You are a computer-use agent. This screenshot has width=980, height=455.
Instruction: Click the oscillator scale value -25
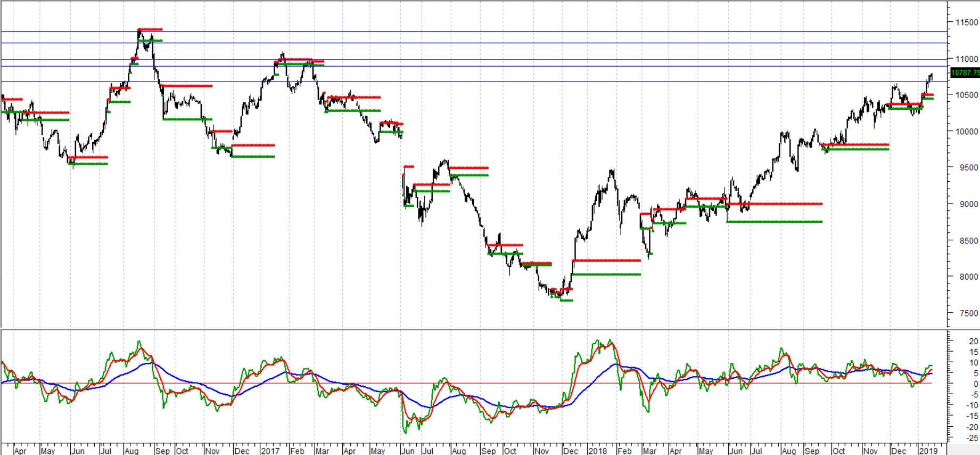point(972,438)
